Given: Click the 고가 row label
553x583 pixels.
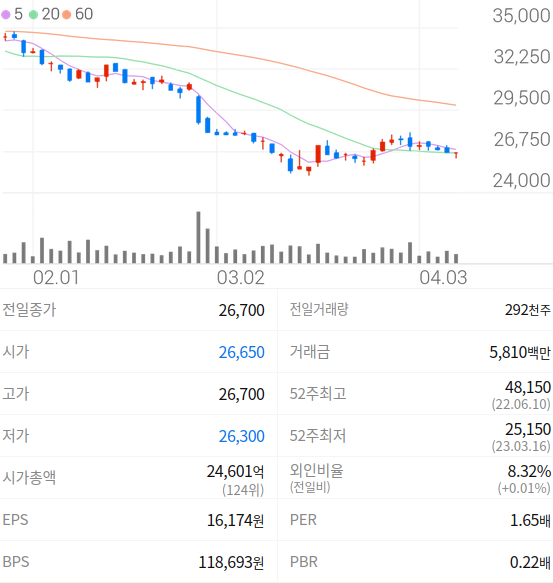Looking at the screenshot, I should click(x=16, y=394).
